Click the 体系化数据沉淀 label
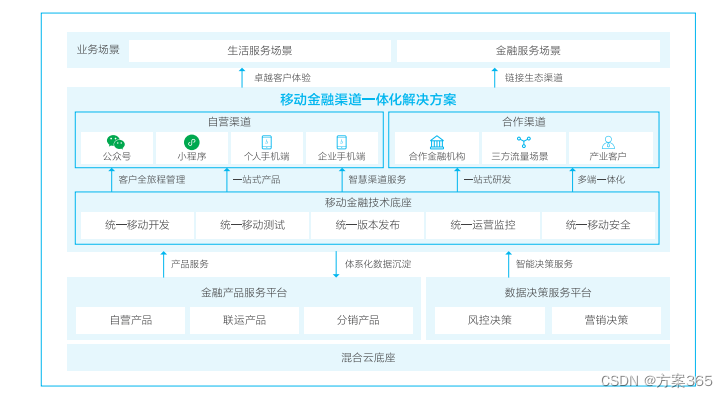Viewport: 728px width, 398px height. [x=378, y=264]
